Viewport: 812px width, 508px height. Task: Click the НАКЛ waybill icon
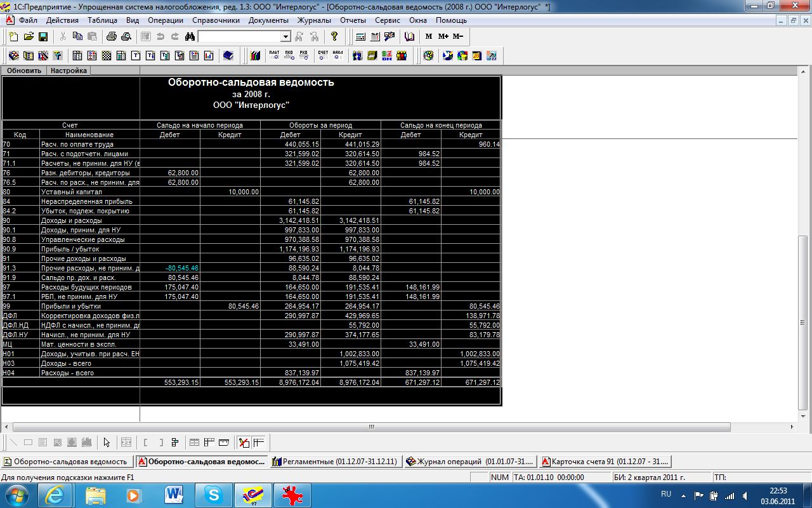tap(338, 55)
